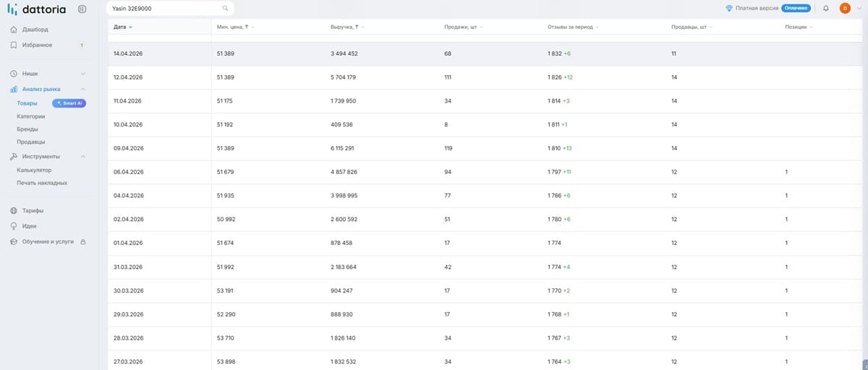
Task: Open the notifications bell
Action: pyautogui.click(x=826, y=9)
